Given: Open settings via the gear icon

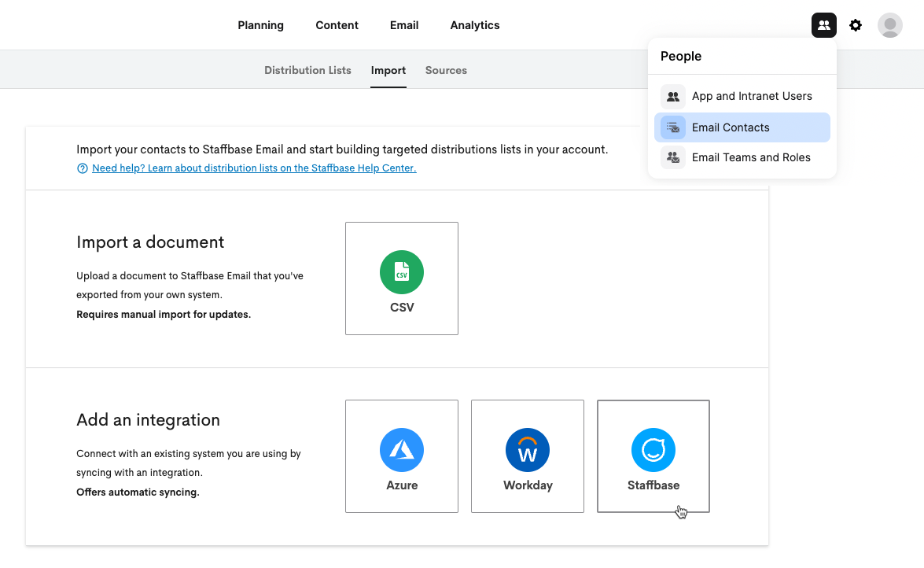Looking at the screenshot, I should click(x=856, y=25).
